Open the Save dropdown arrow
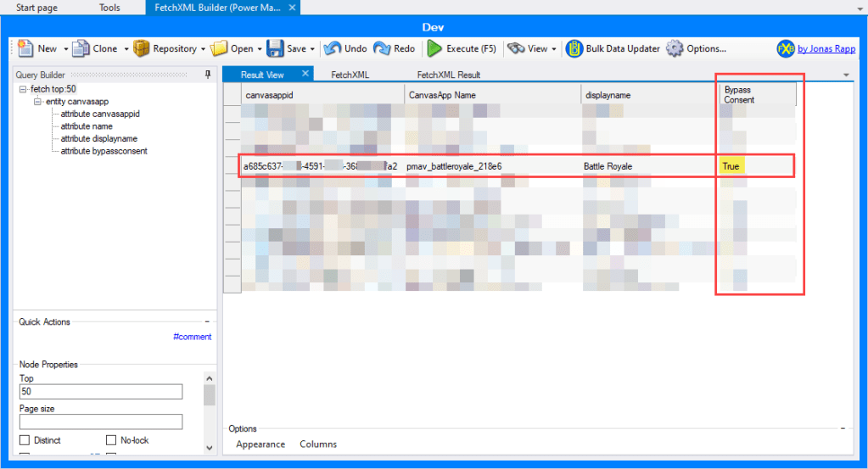 coord(313,49)
